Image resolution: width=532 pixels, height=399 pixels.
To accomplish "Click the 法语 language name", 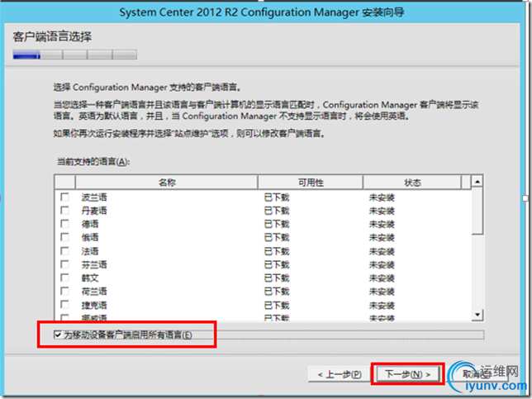I will pos(90,251).
